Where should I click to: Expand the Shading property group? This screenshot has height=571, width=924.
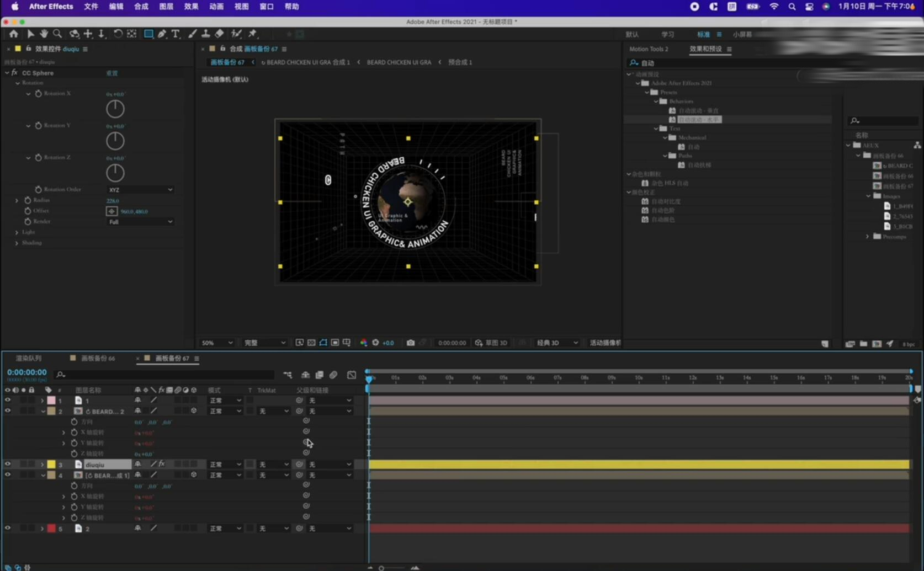17,243
